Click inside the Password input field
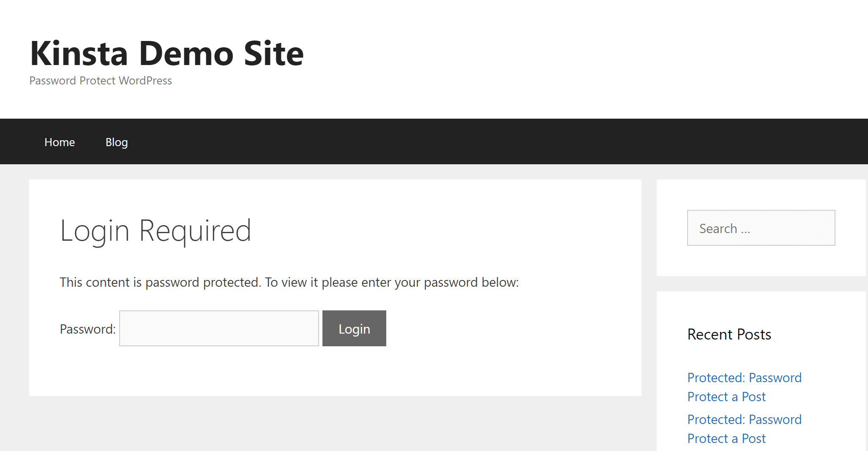Viewport: 868px width, 451px height. pyautogui.click(x=218, y=328)
